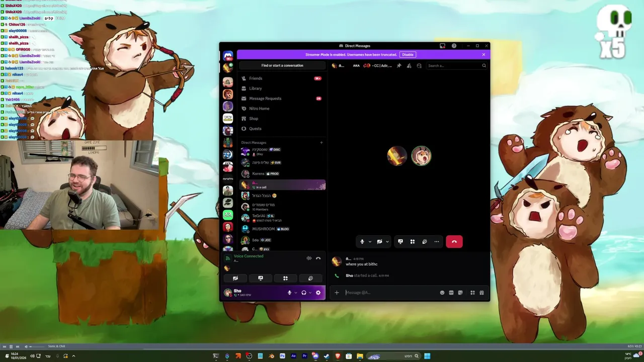The width and height of the screenshot is (644, 362).
Task: Create a new DM with plus icon
Action: 321,142
